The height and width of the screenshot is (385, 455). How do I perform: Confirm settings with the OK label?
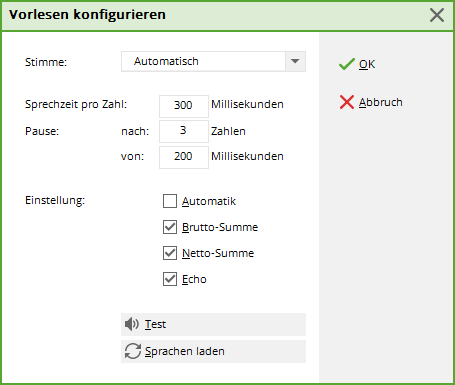point(367,64)
